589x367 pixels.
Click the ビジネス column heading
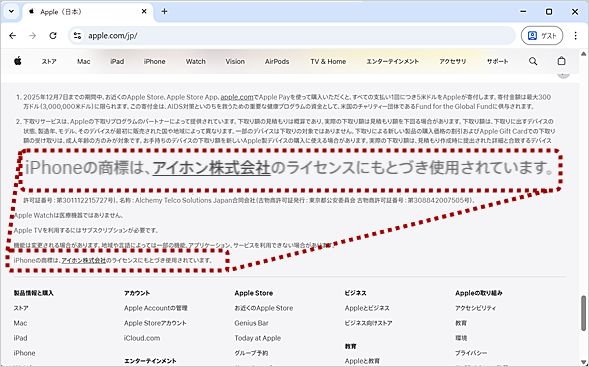pyautogui.click(x=355, y=293)
